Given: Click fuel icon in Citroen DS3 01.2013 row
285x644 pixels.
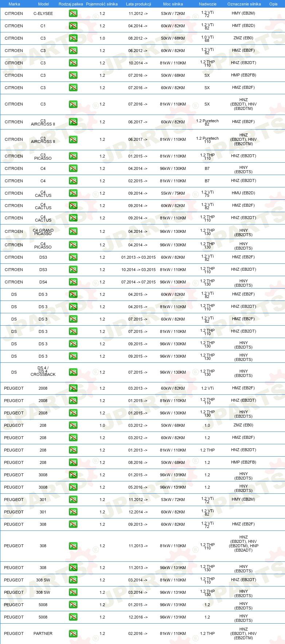Looking at the screenshot, I should click(73, 257).
